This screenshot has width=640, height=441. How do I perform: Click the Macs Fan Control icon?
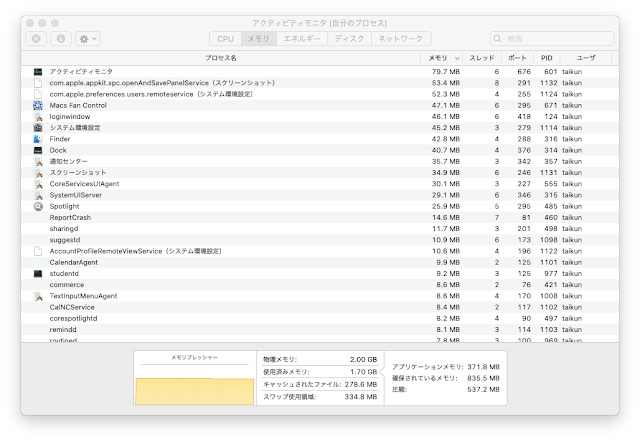pos(38,105)
